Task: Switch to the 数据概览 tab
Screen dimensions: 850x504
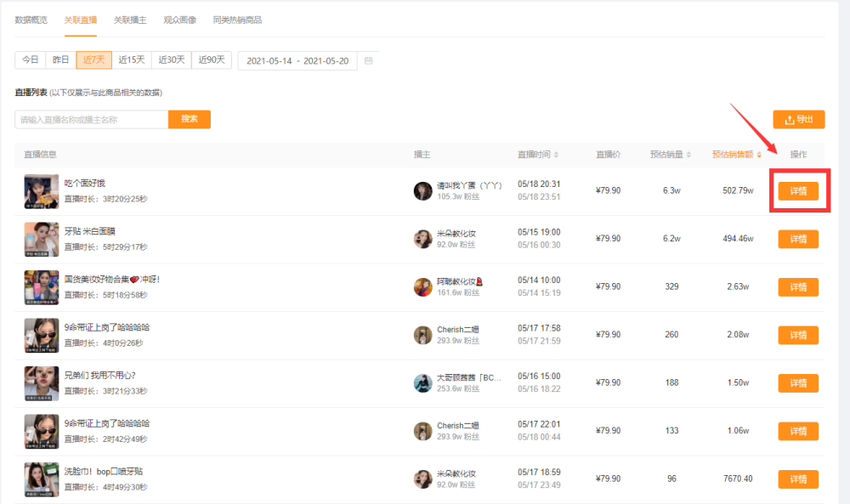Action: click(31, 20)
